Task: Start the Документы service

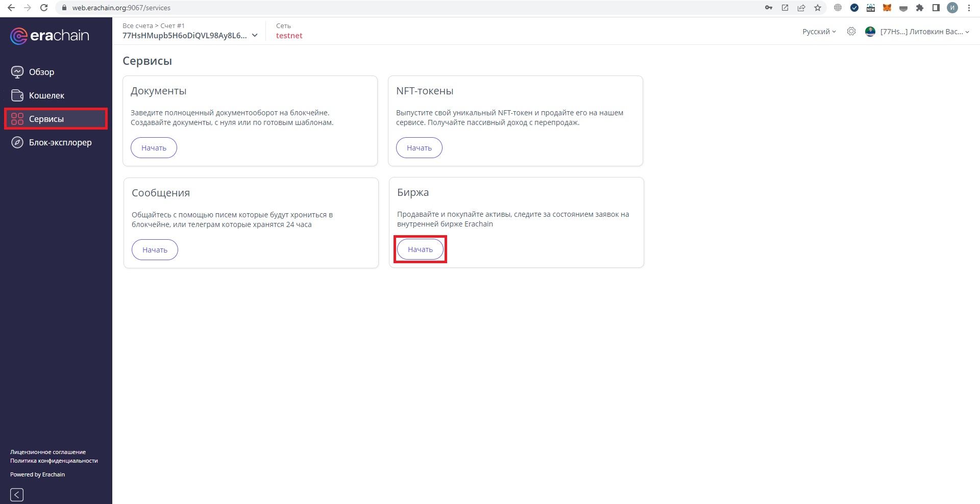Action: coord(154,148)
